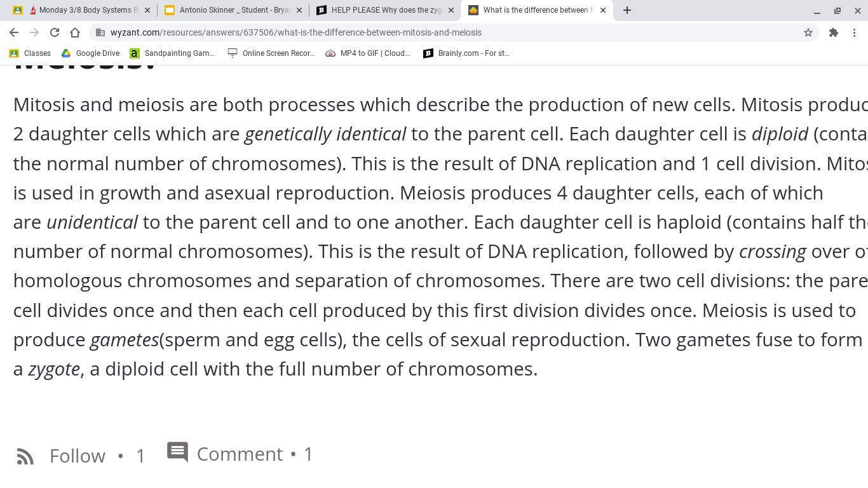Open the Chrome three-dot menu
The height and width of the screenshot is (488, 868).
coord(855,32)
